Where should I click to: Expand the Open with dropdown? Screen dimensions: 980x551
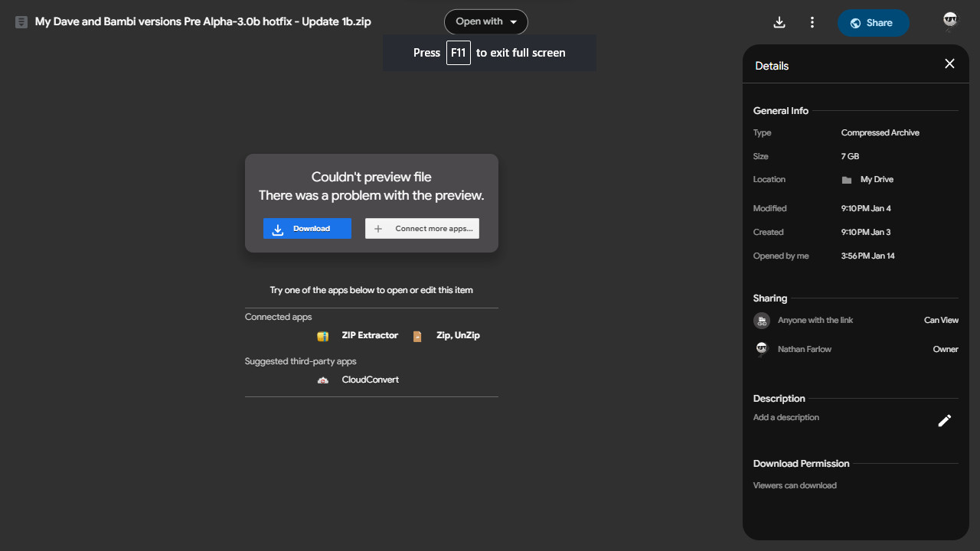point(486,21)
